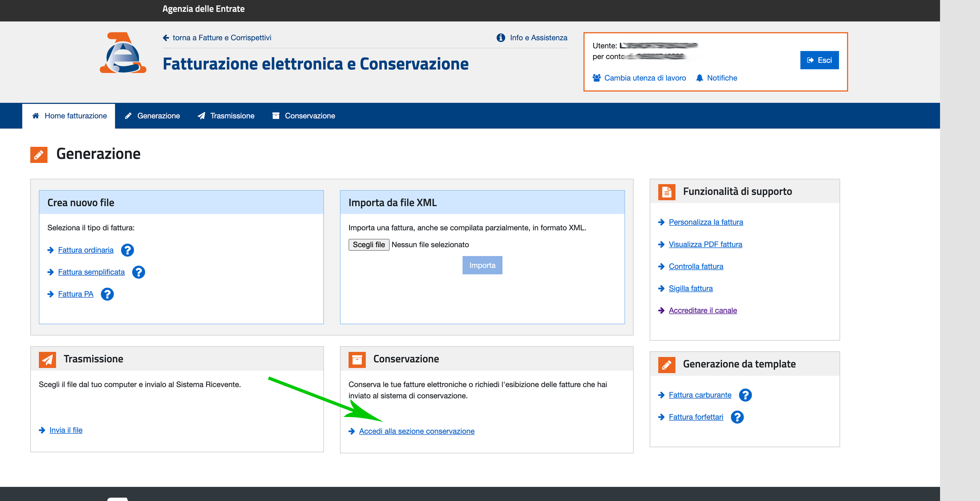Go back via torna a Fatture e Corrispettivi
Image resolution: width=980 pixels, height=501 pixels.
(222, 38)
